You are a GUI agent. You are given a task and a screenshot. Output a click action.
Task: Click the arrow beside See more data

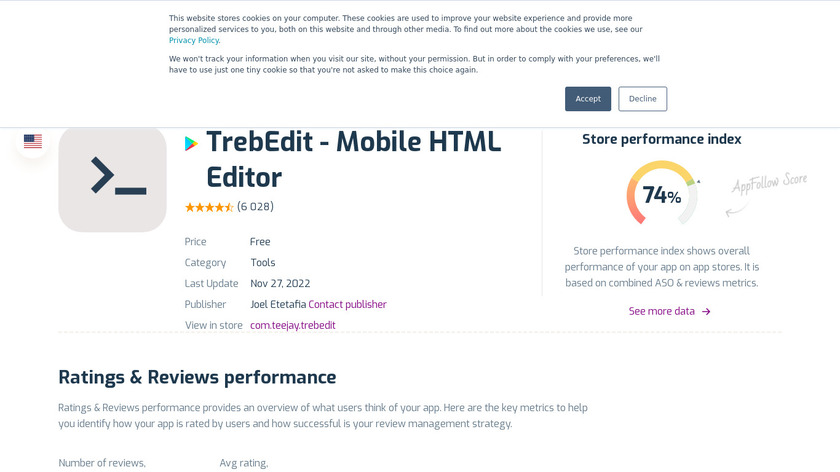tap(706, 311)
